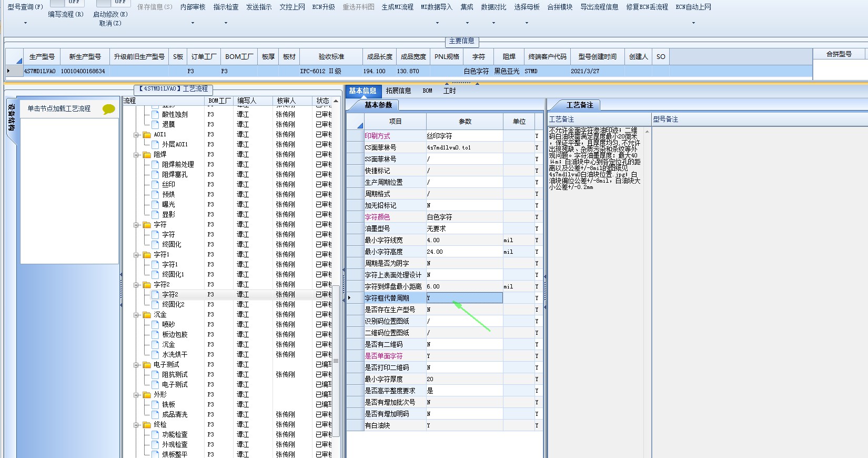Click the document icon beside 外观检查
The height and width of the screenshot is (458, 868).
[155, 444]
